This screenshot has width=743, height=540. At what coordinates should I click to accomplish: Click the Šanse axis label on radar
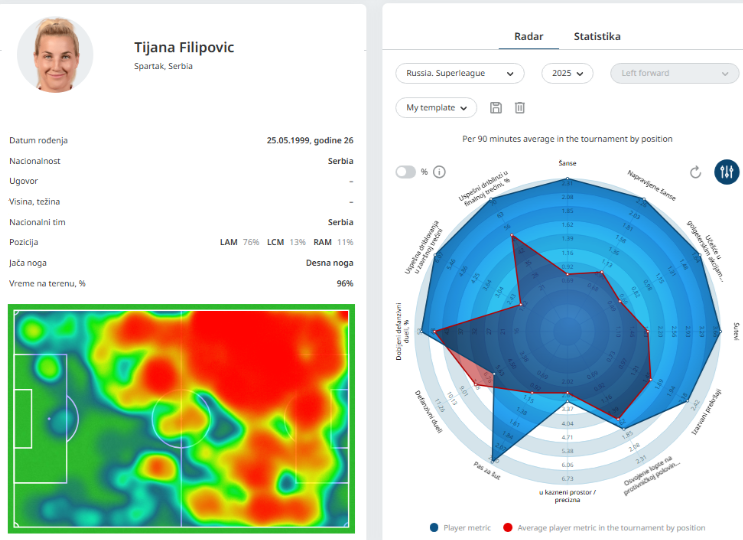pos(567,163)
